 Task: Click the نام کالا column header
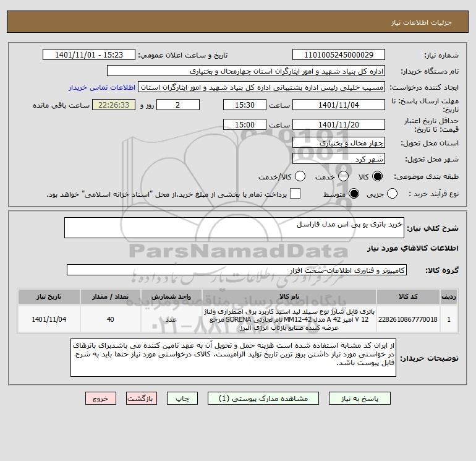(x=289, y=296)
